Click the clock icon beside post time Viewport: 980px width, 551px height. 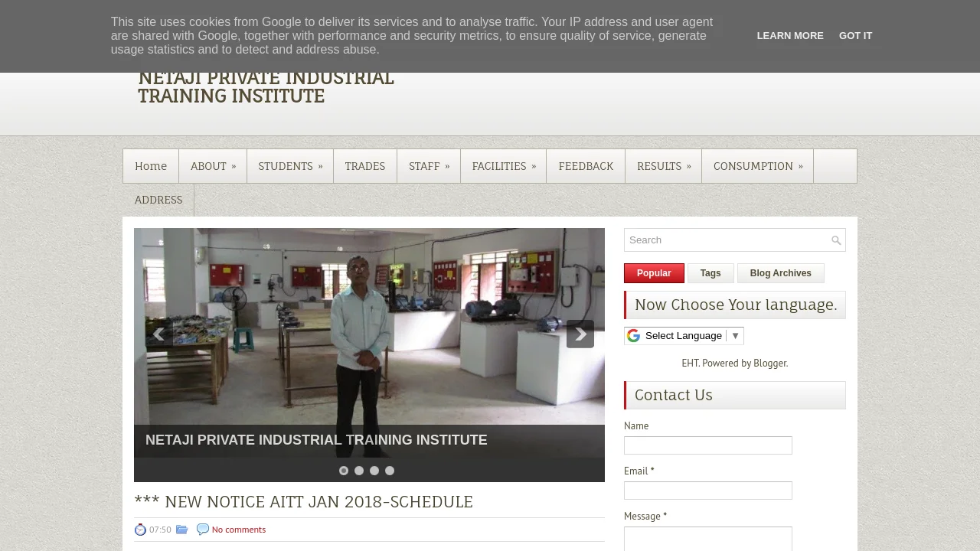point(140,530)
